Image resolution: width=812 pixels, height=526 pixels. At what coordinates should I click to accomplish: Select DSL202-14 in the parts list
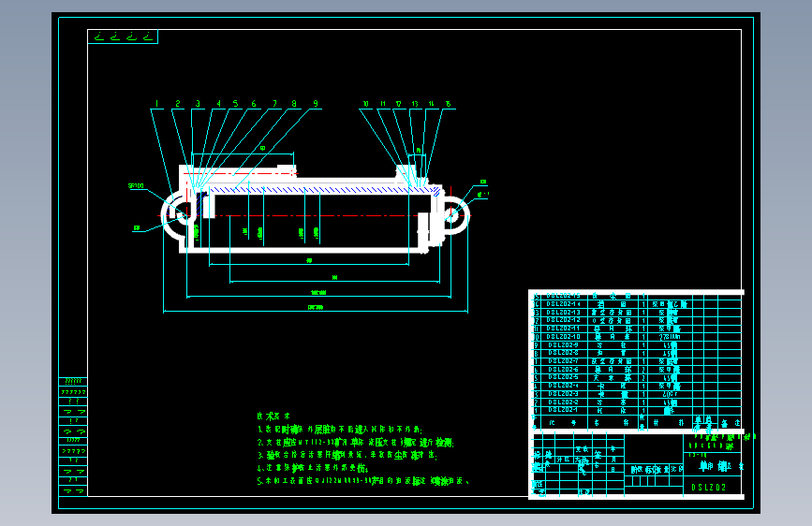pyautogui.click(x=564, y=304)
